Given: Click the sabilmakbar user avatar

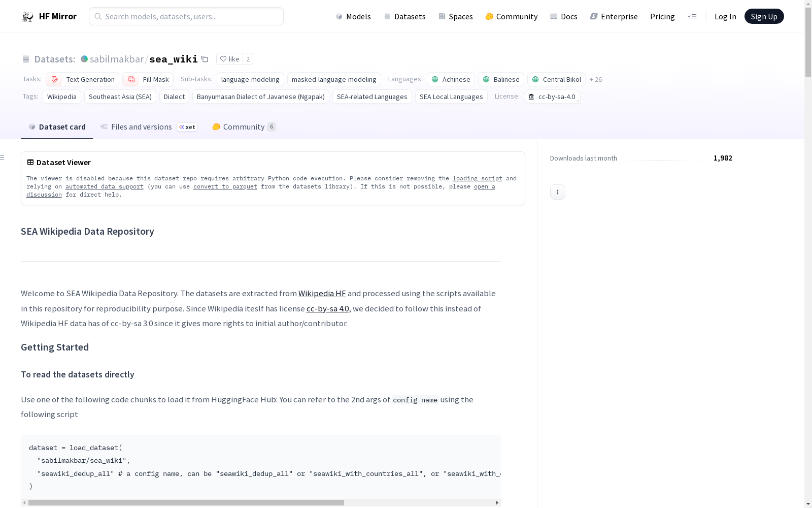Looking at the screenshot, I should (84, 59).
